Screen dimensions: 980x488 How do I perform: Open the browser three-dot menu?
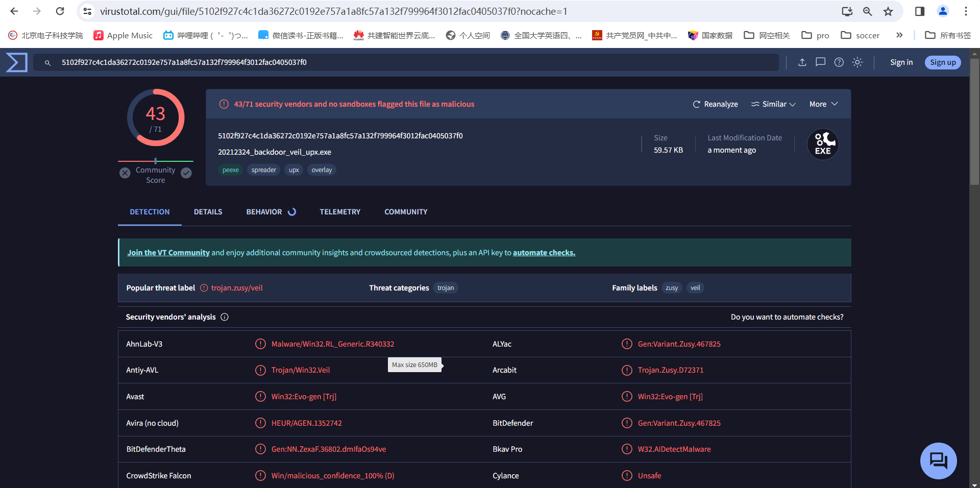966,11
